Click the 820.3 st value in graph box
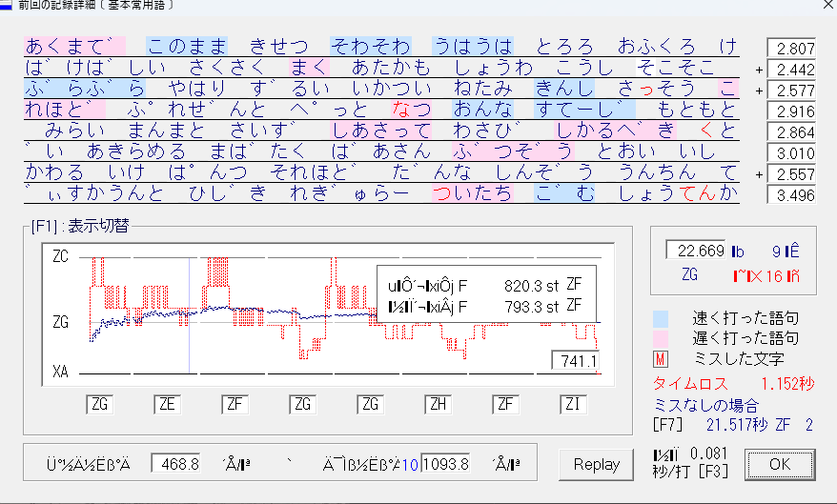This screenshot has height=504, width=837. tap(531, 286)
